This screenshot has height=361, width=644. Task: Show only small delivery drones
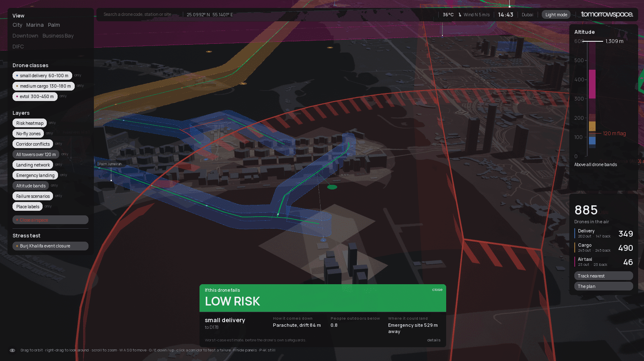point(78,75)
